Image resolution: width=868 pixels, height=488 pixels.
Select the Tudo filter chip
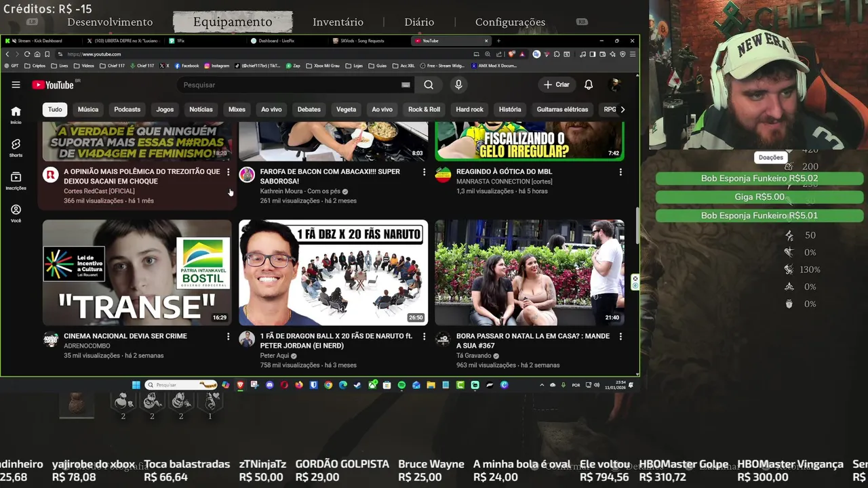(55, 109)
